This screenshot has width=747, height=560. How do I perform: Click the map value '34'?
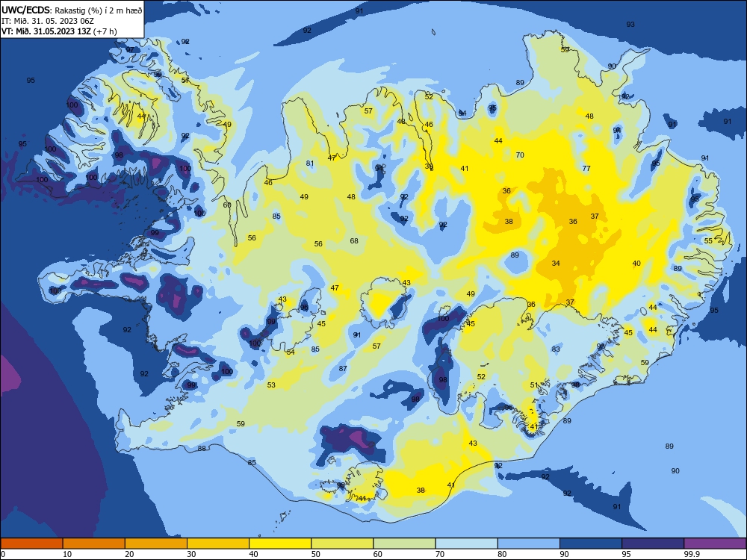tap(556, 264)
